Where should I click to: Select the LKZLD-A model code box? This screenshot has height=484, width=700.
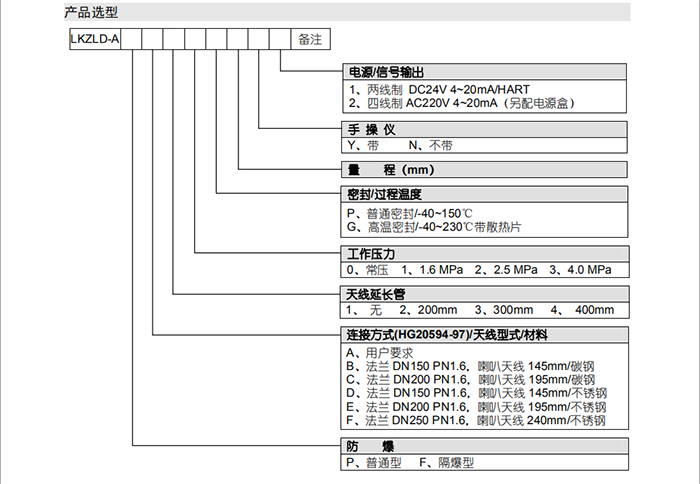93,41
